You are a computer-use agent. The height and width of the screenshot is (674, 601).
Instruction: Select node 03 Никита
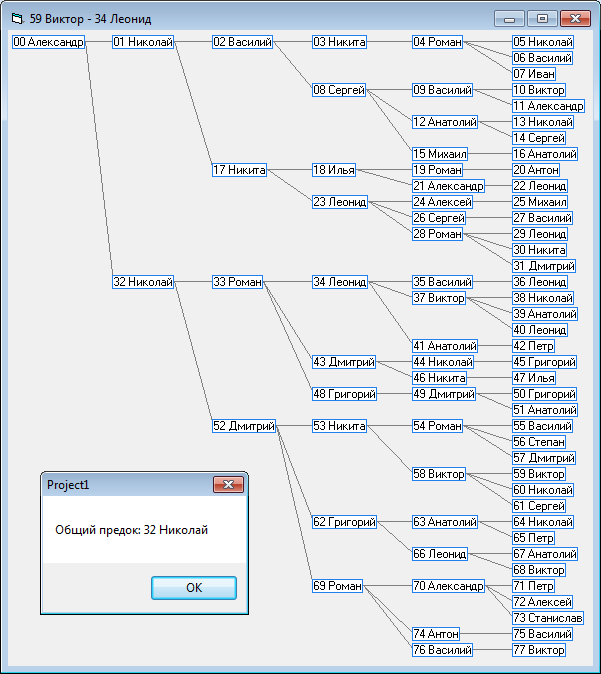(x=339, y=42)
